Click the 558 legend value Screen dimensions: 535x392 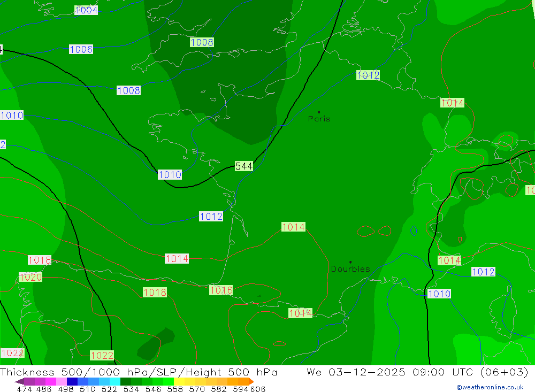point(175,389)
